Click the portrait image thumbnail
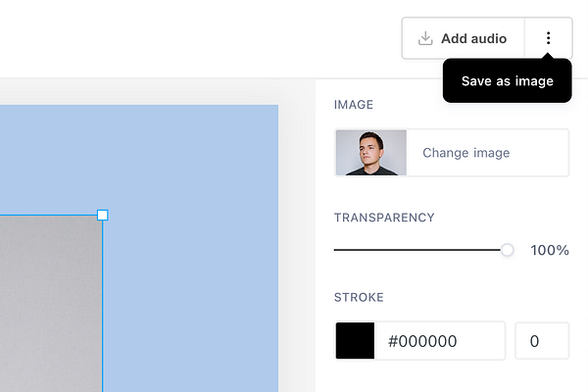The width and height of the screenshot is (588, 392). pyautogui.click(x=370, y=153)
